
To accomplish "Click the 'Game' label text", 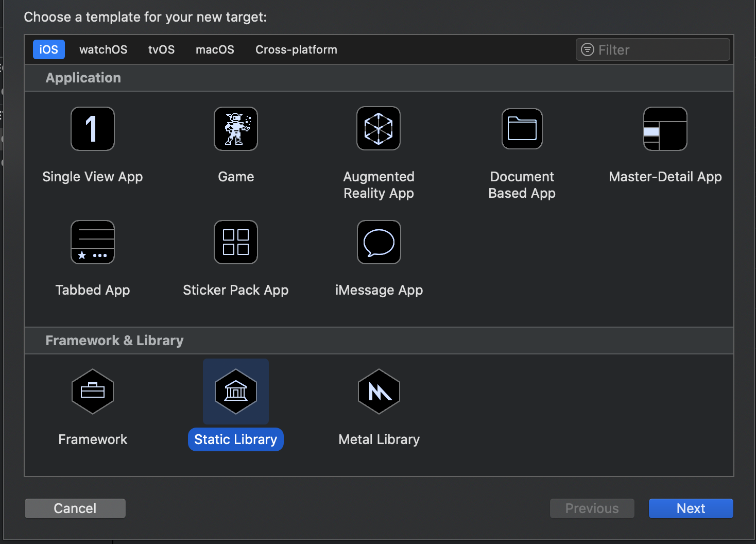I will pos(236,177).
